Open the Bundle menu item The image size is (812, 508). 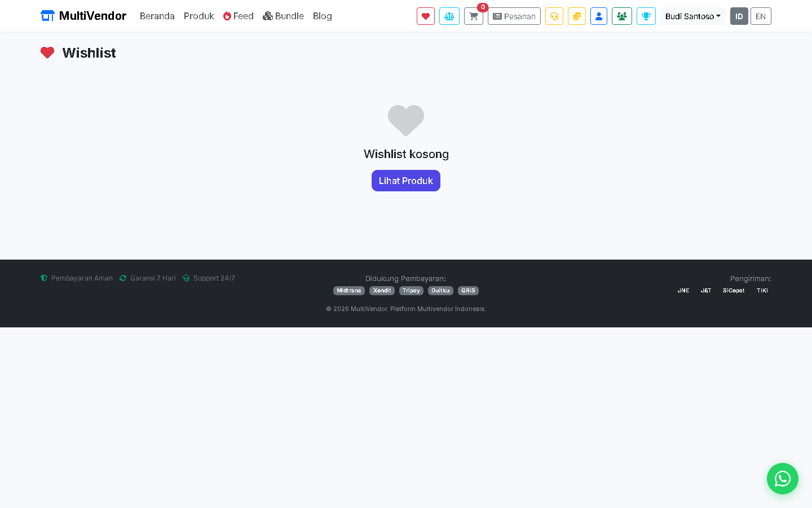coord(284,16)
